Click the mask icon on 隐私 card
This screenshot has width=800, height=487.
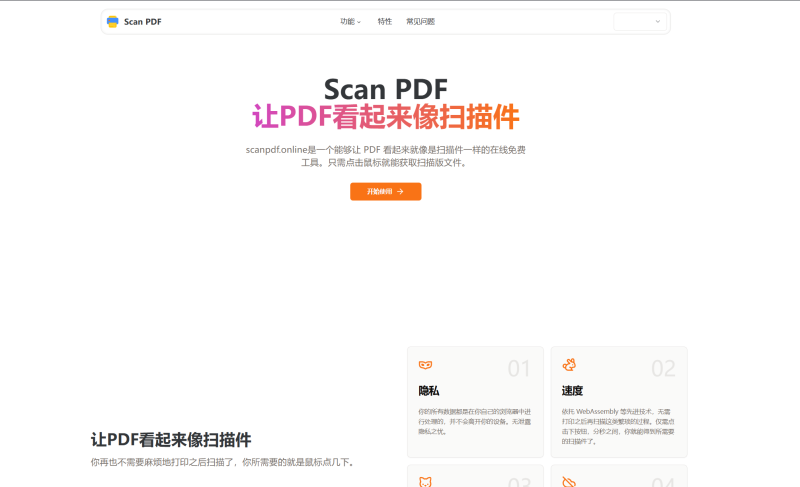coord(426,365)
